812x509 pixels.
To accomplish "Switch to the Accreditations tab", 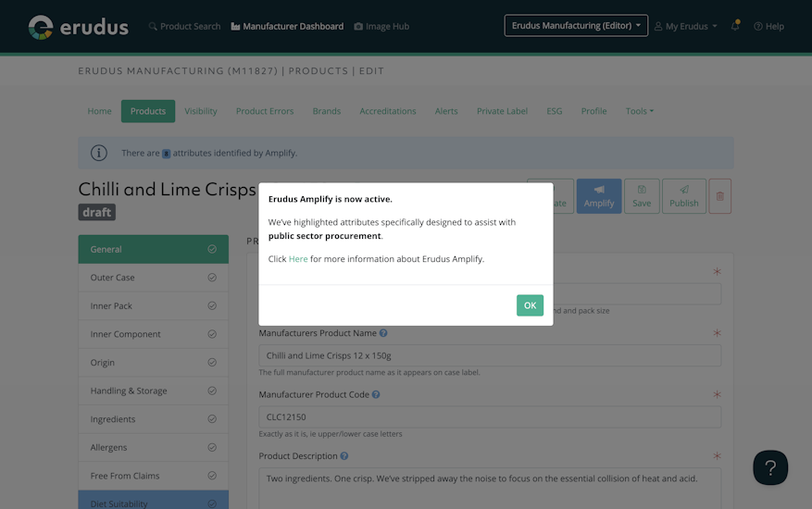I will 387,111.
